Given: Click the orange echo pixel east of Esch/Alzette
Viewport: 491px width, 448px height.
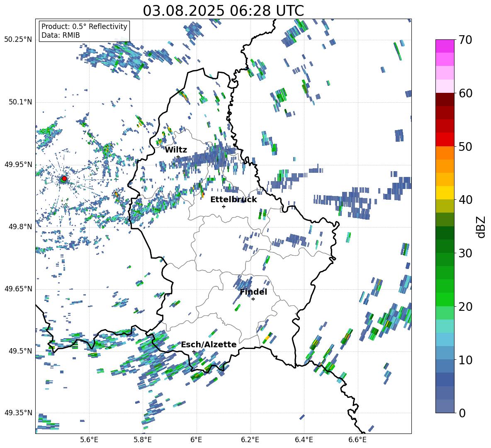Looking at the screenshot, I should [267, 338].
